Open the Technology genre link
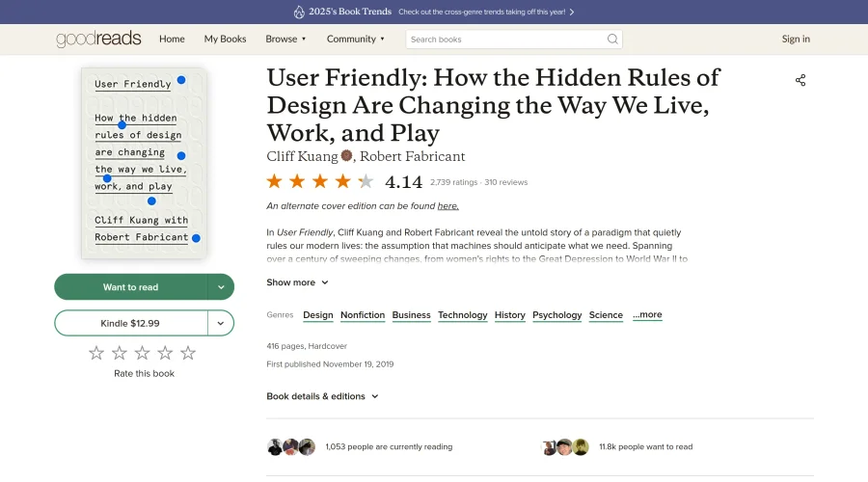 [463, 315]
